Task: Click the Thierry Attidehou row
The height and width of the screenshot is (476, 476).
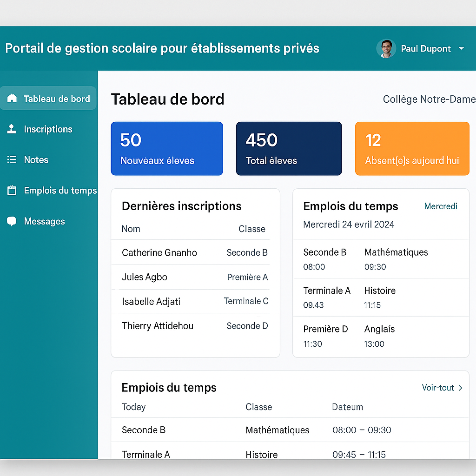Action: pos(194,326)
